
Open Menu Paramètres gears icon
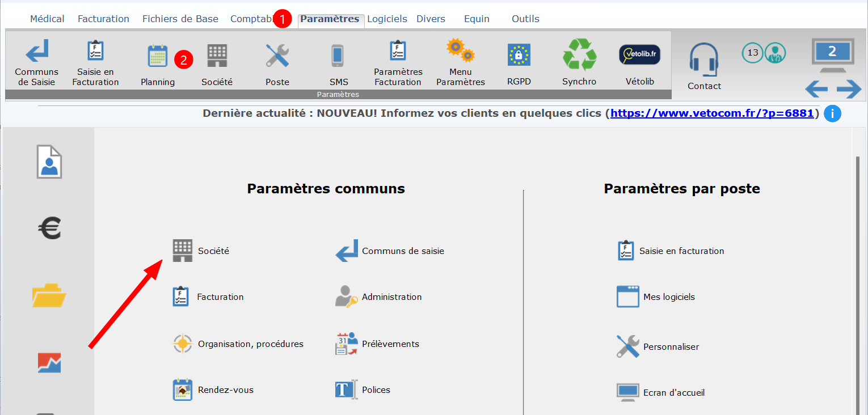tap(460, 62)
